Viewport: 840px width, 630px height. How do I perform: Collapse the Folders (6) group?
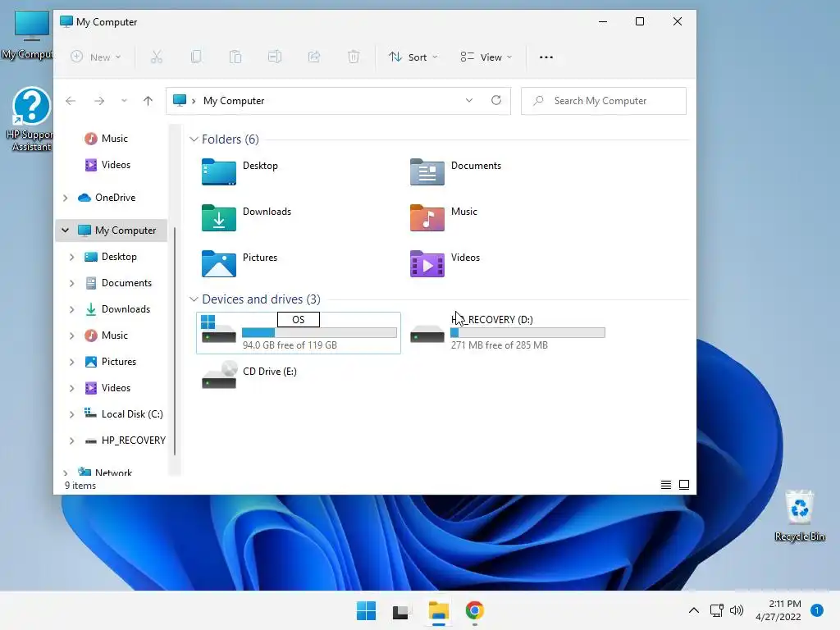click(x=194, y=139)
